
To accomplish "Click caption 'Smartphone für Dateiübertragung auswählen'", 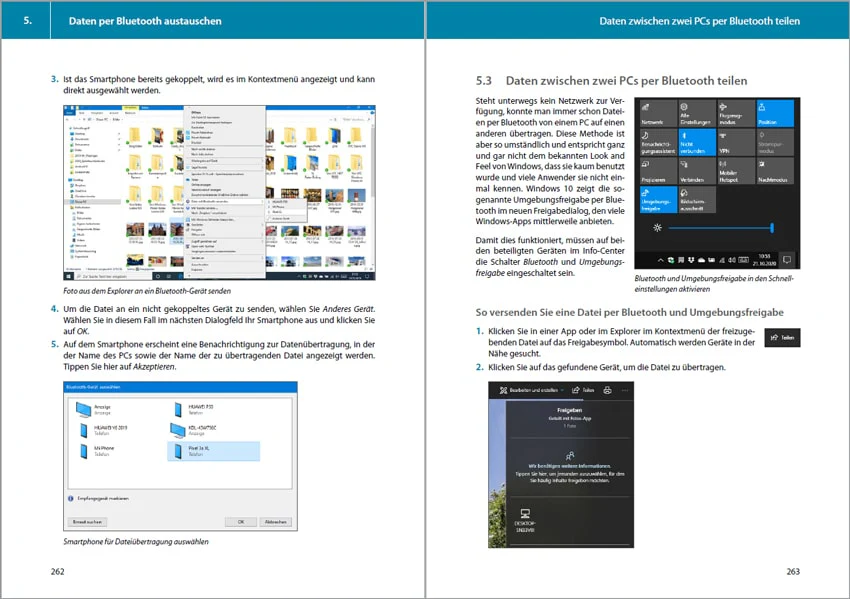I will coord(136,541).
